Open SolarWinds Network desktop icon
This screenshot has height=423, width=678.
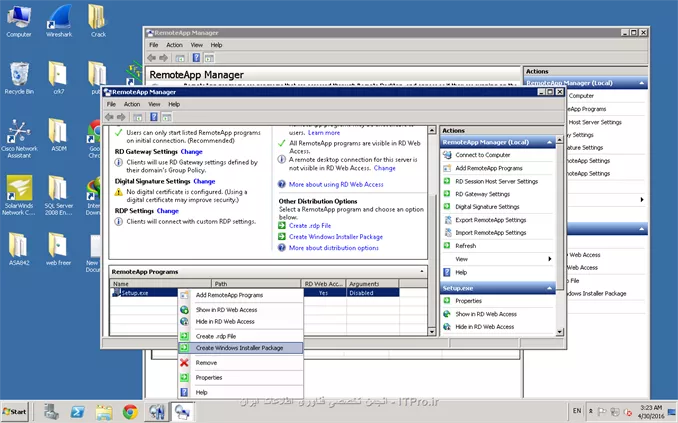tap(19, 195)
